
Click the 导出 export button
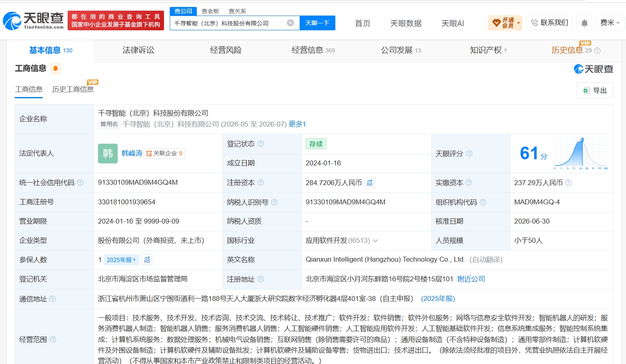pos(595,90)
